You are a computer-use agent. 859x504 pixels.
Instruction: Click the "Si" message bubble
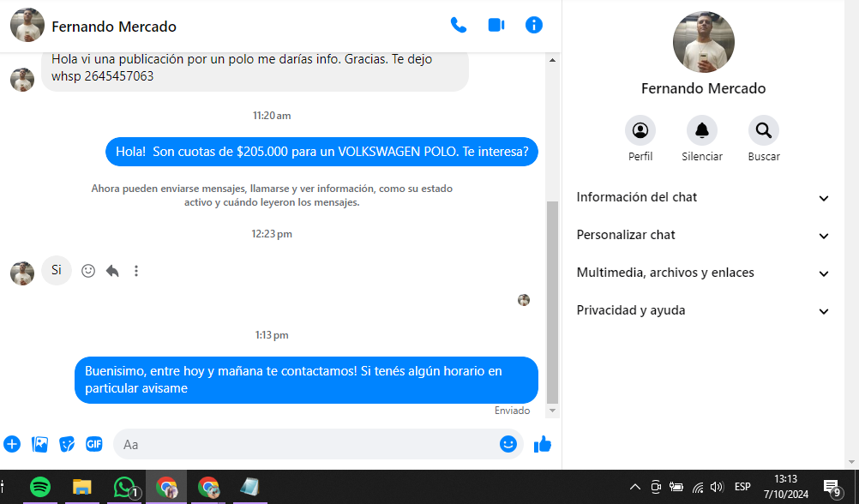(57, 270)
